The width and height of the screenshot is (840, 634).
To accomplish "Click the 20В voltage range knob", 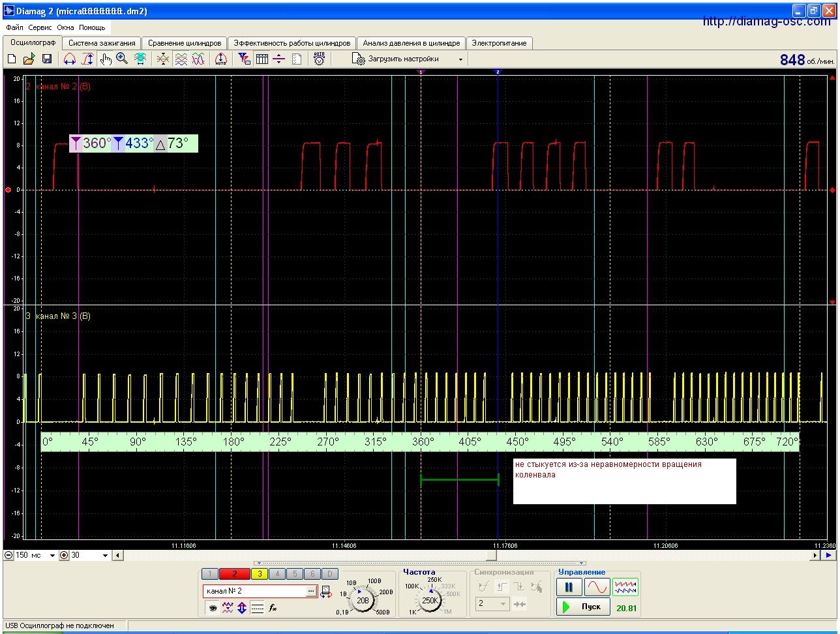I will (x=363, y=599).
